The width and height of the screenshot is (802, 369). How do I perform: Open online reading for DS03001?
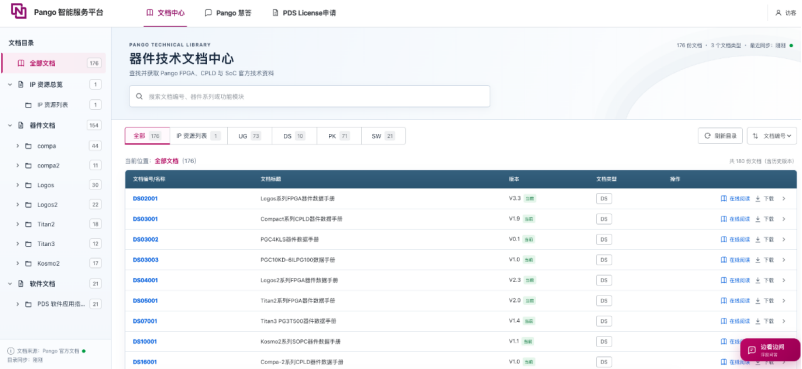click(x=735, y=219)
